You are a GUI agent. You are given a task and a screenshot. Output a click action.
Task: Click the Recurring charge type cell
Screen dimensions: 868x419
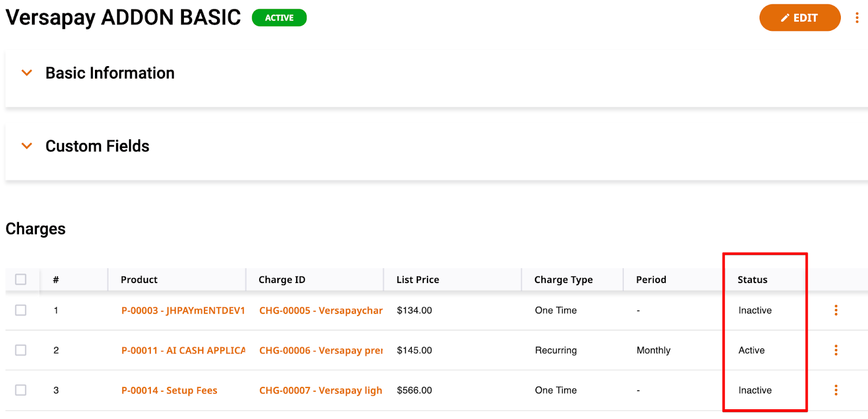(556, 351)
